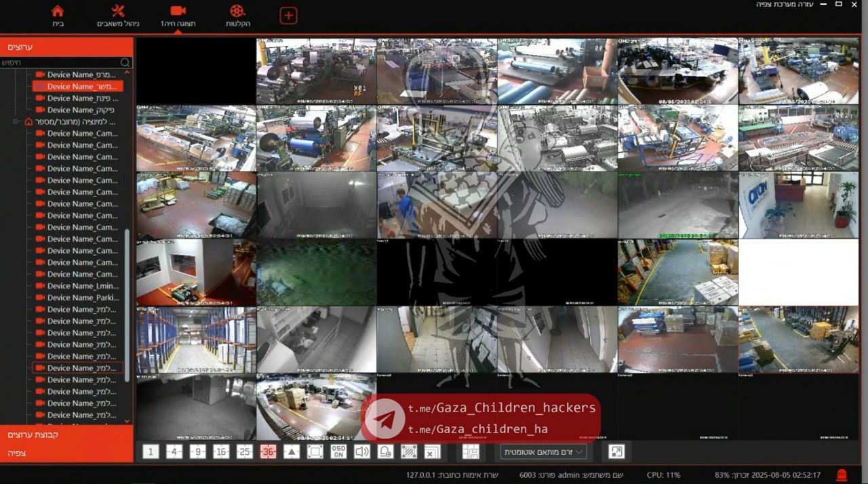The image size is (868, 484).
Task: Select the 16-camera grid layout button
Action: (x=221, y=452)
